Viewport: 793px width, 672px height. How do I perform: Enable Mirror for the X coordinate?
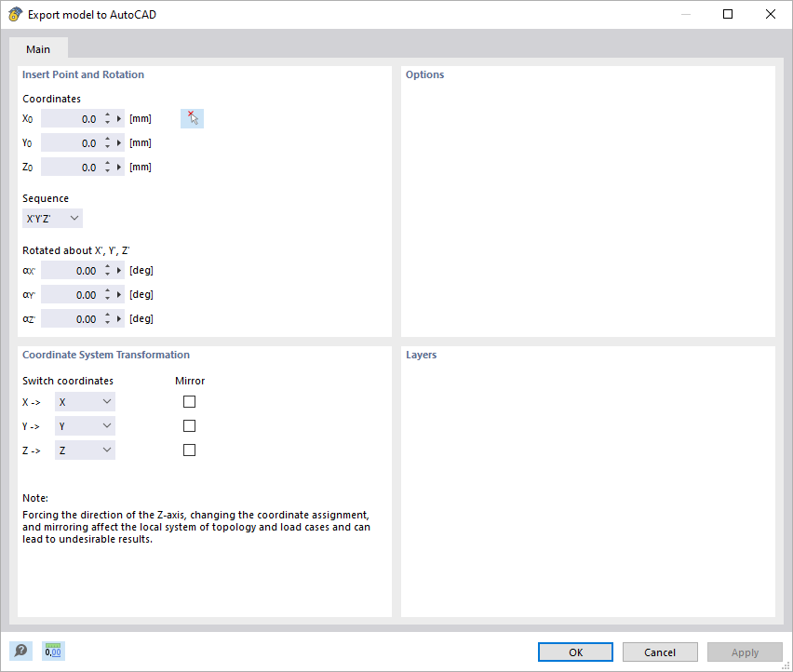(189, 401)
